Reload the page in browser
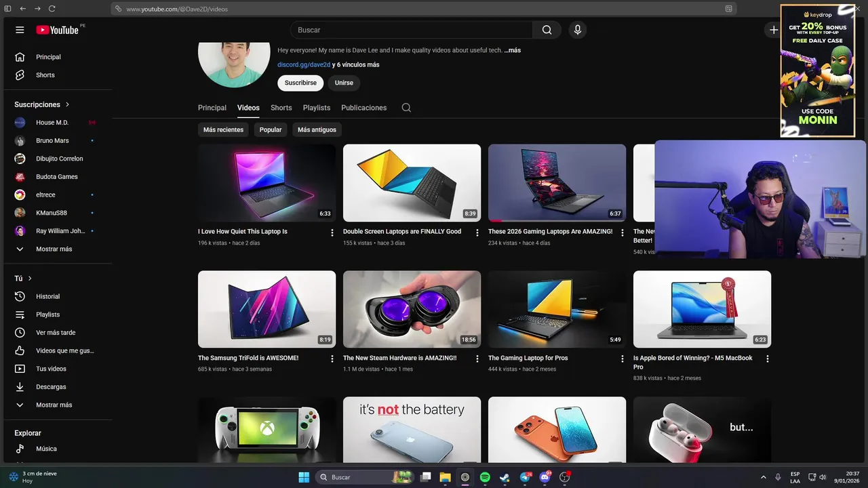The height and width of the screenshot is (488, 868). (52, 9)
